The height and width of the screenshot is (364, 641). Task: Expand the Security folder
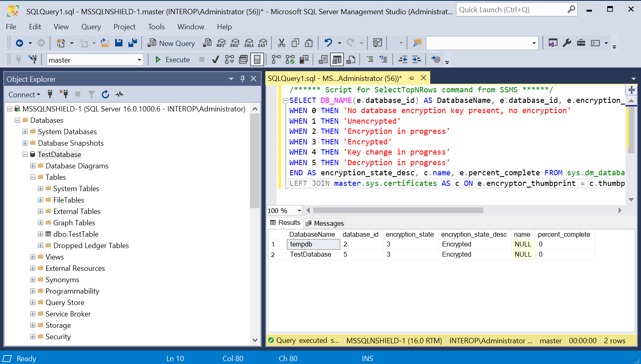(33, 337)
